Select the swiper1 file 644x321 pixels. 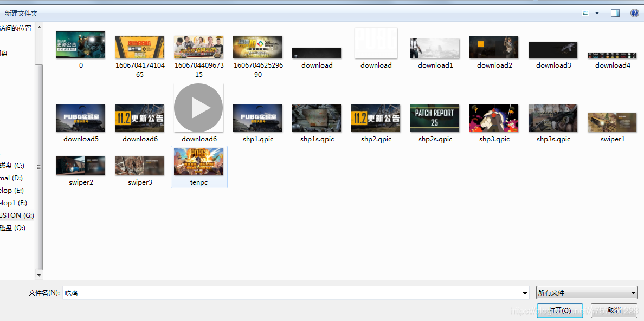[613, 127]
